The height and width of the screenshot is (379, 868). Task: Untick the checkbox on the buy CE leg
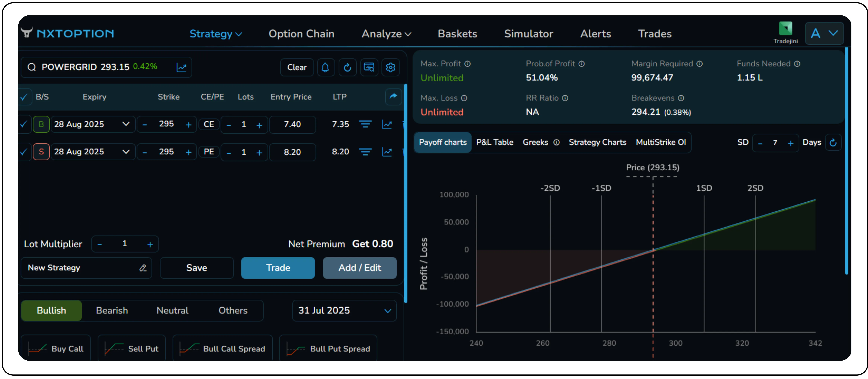coord(24,124)
